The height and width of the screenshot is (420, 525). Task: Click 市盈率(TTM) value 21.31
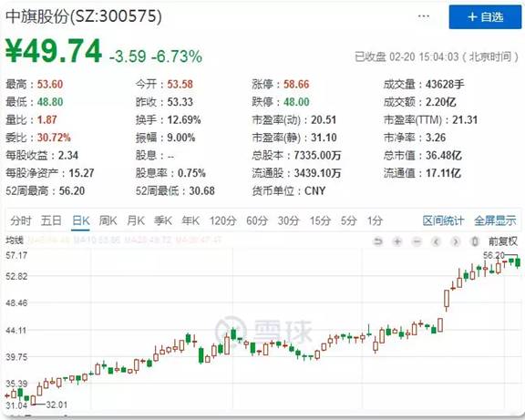pyautogui.click(x=465, y=120)
